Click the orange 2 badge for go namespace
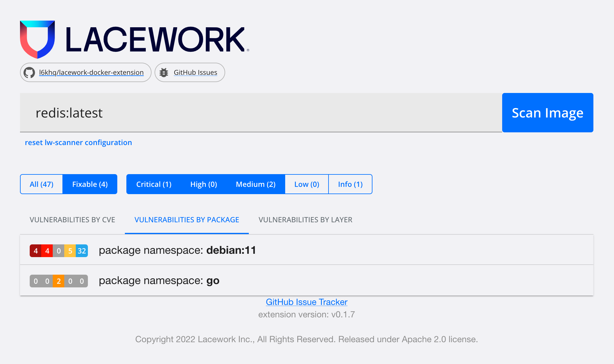Image resolution: width=614 pixels, height=364 pixels. 58,281
